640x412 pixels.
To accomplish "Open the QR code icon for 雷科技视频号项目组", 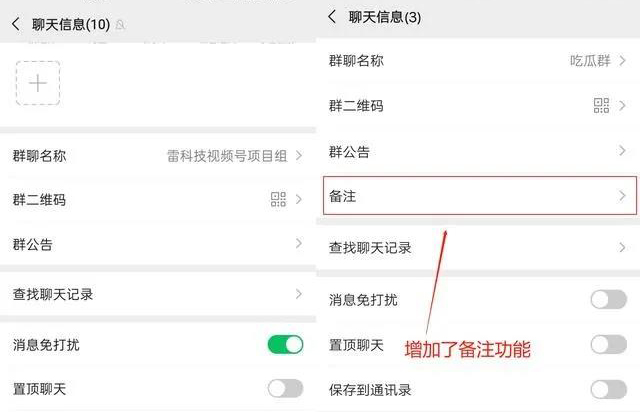I will pyautogui.click(x=278, y=200).
